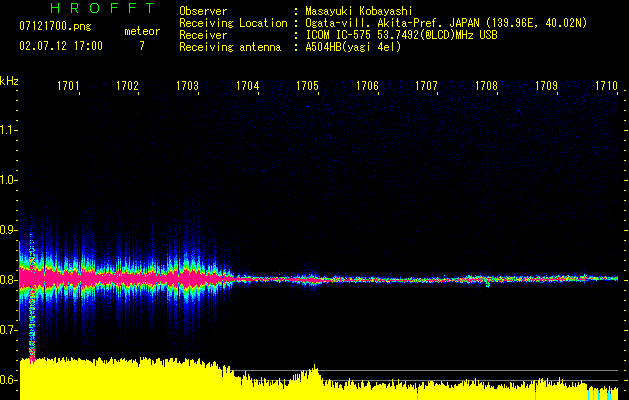Click the Observer field label

pyautogui.click(x=203, y=11)
